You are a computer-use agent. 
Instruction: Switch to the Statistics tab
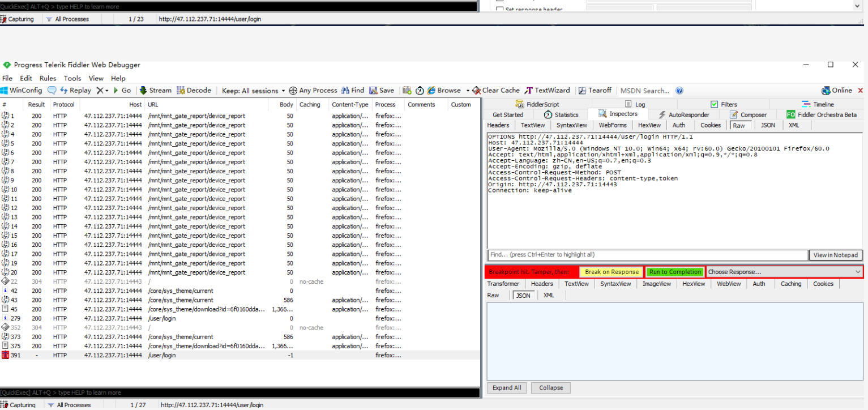(x=561, y=114)
